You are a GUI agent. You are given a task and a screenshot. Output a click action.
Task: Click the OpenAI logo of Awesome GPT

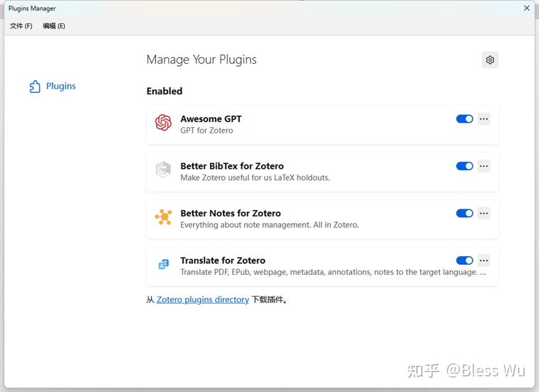pyautogui.click(x=163, y=123)
